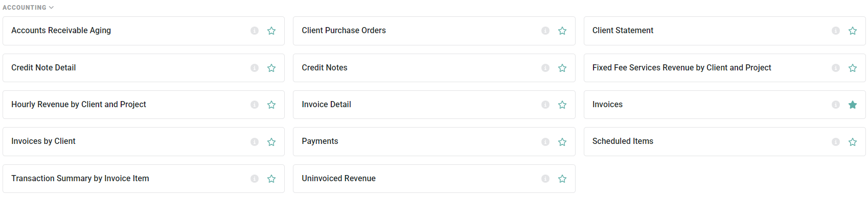Screen dimensions: 868x197
Task: Show info for Accounts Receivable Aging
Action: (255, 31)
